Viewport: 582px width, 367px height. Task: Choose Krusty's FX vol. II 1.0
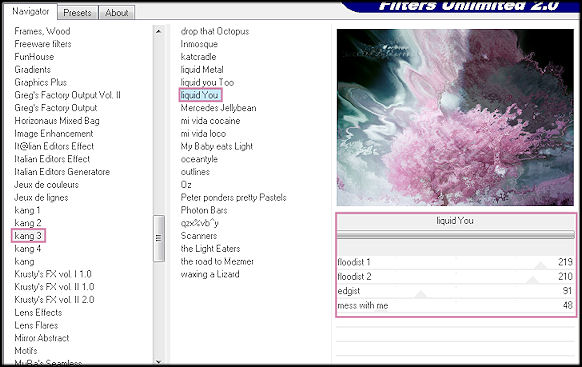[54, 287]
